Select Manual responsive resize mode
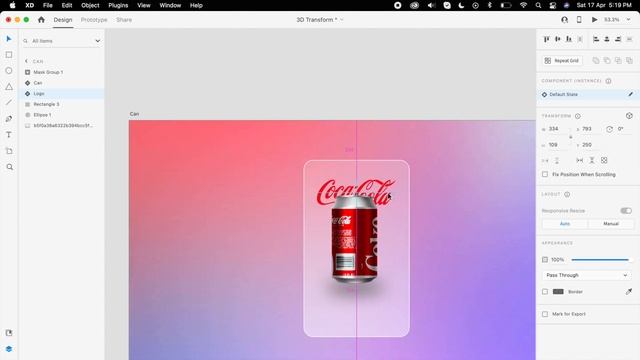Screen dimensions: 640x360 [x=611, y=224]
